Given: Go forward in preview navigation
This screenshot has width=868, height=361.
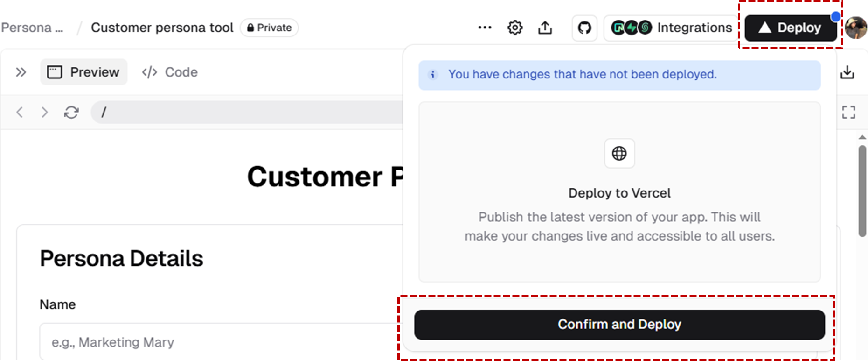Looking at the screenshot, I should click(x=44, y=113).
